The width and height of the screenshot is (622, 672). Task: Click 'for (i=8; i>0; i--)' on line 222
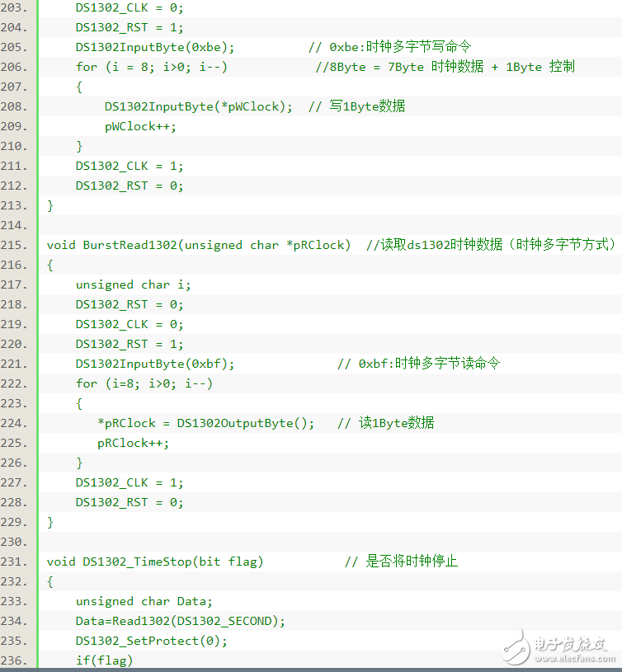click(x=144, y=383)
